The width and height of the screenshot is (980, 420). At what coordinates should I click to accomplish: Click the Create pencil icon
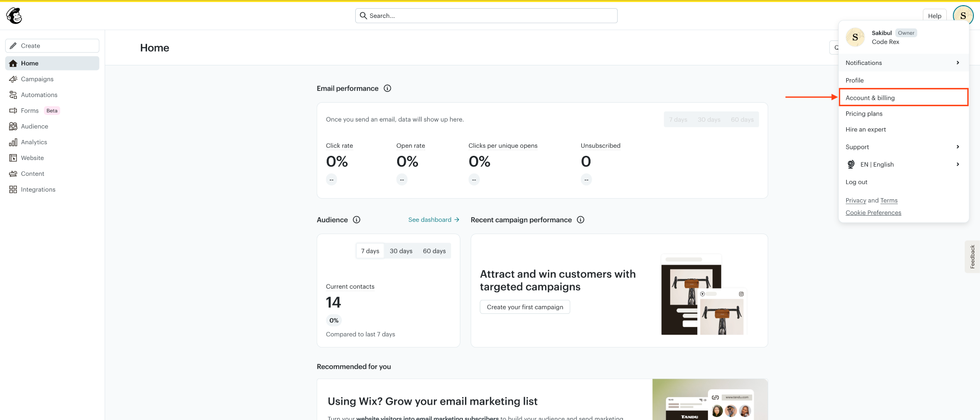13,45
